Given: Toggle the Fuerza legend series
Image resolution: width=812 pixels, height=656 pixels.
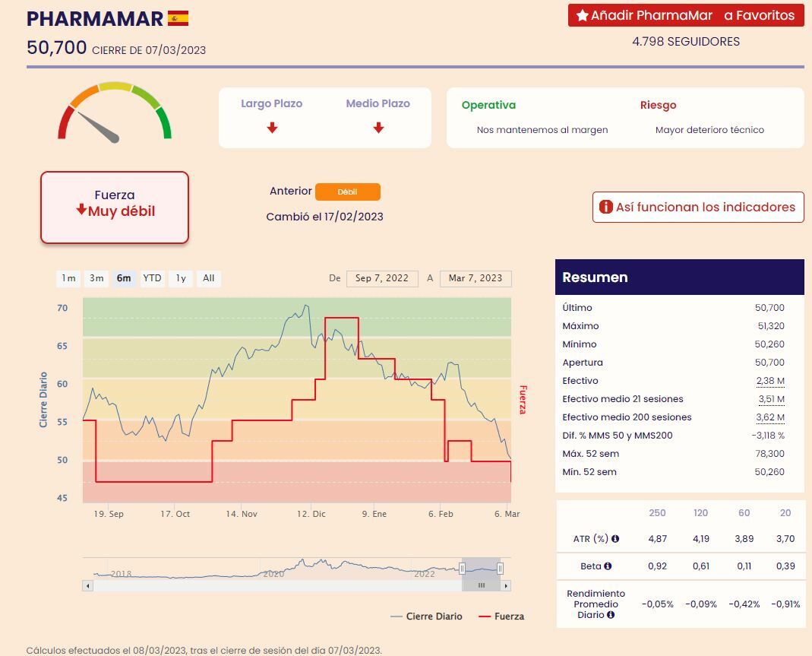Looking at the screenshot, I should click(501, 616).
